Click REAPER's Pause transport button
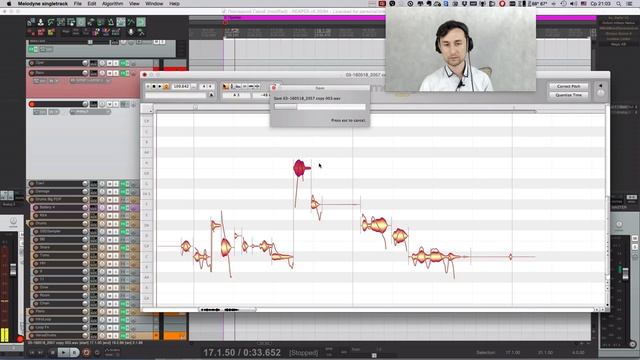Image resolution: width=640 pixels, height=360 pixels. point(74,352)
